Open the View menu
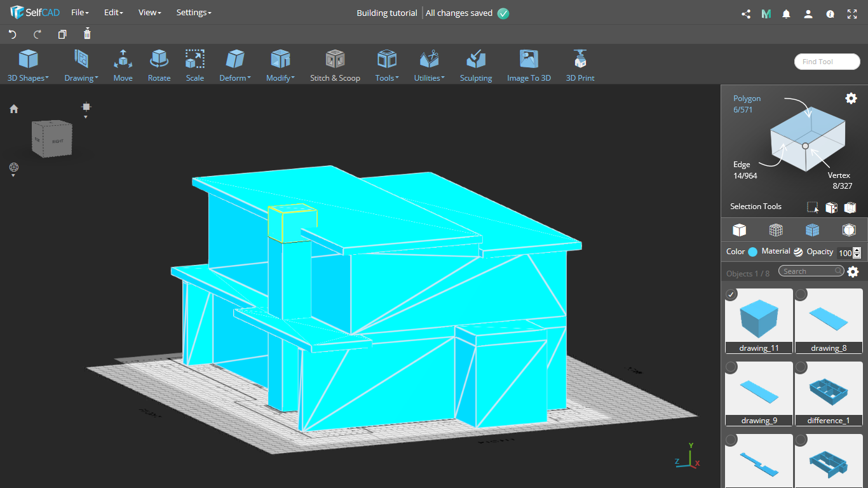 click(150, 13)
